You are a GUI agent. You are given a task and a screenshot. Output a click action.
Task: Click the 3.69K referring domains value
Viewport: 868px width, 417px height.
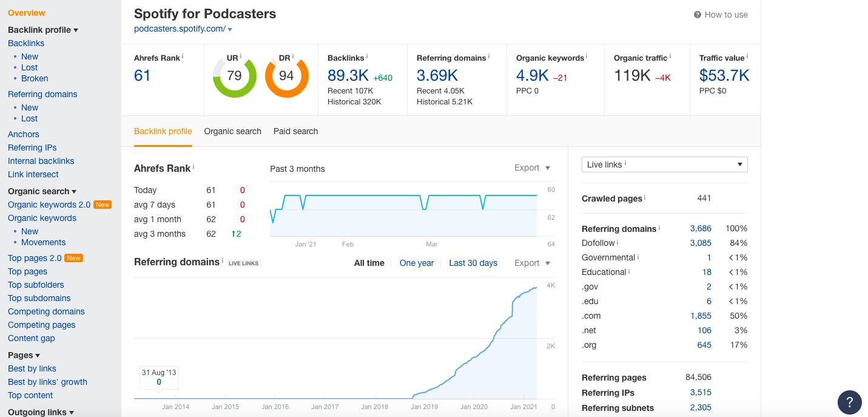(437, 75)
